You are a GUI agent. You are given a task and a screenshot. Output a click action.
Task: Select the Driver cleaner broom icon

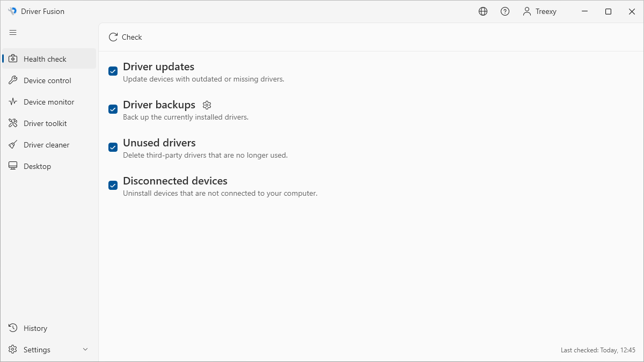click(13, 145)
